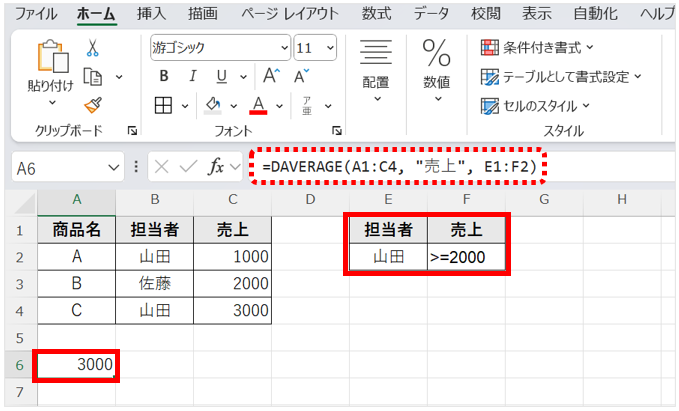This screenshot has height=411, width=679.
Task: Expand the font name dropdown
Action: coord(284,48)
